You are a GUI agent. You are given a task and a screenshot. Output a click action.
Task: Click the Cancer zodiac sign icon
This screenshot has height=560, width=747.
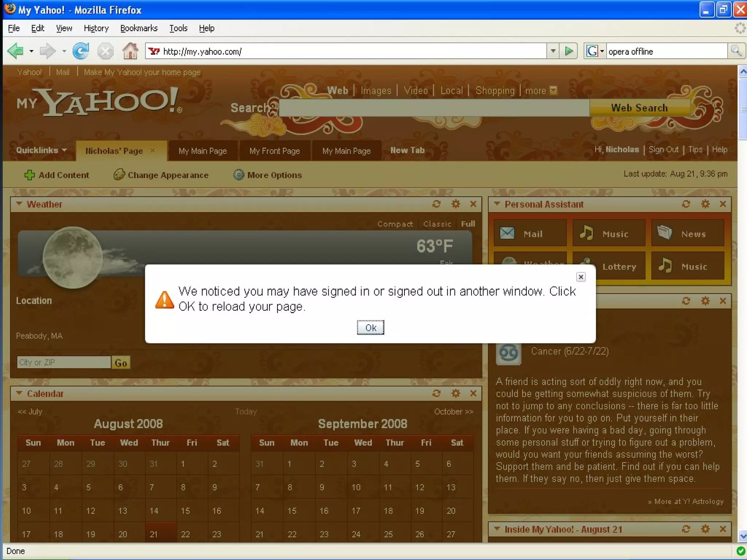pos(508,353)
